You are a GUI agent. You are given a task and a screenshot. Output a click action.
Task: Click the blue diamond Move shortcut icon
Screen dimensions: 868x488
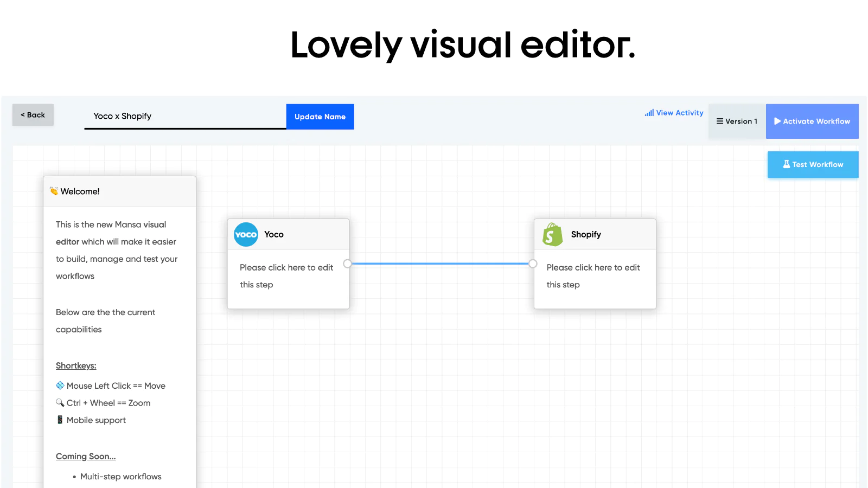[x=60, y=386]
